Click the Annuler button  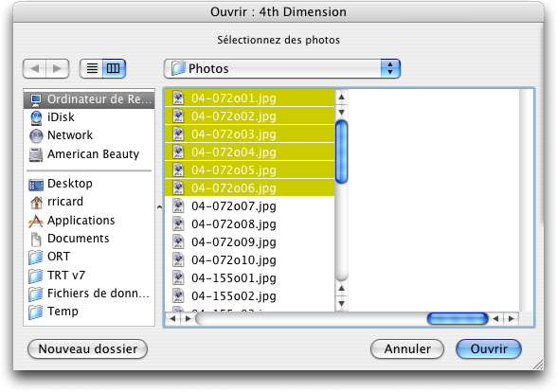click(407, 349)
